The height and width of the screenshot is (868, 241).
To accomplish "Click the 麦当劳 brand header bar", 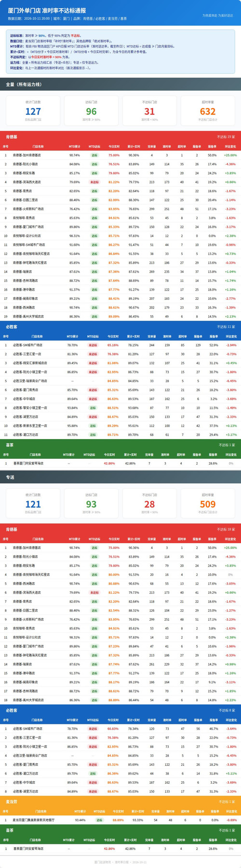I will pos(120,801).
